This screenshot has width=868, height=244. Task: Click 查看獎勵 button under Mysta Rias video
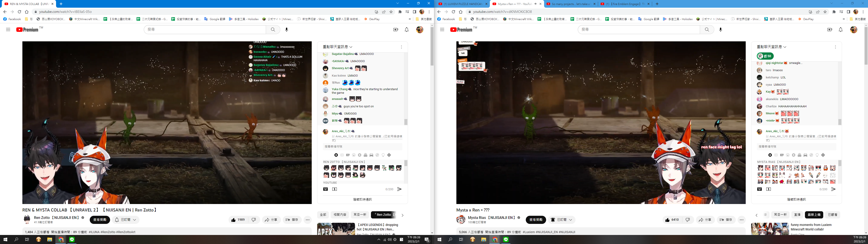536,220
